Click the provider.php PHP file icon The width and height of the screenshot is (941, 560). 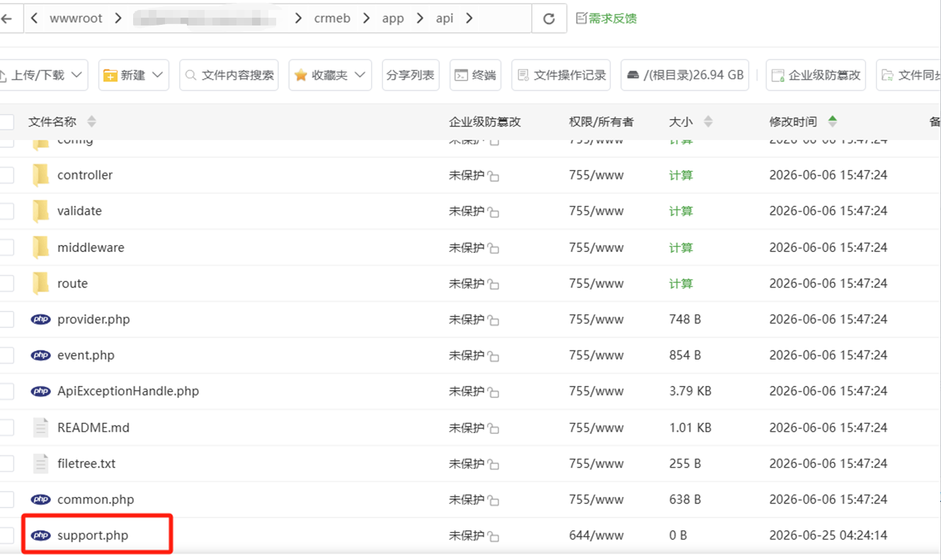(x=41, y=319)
